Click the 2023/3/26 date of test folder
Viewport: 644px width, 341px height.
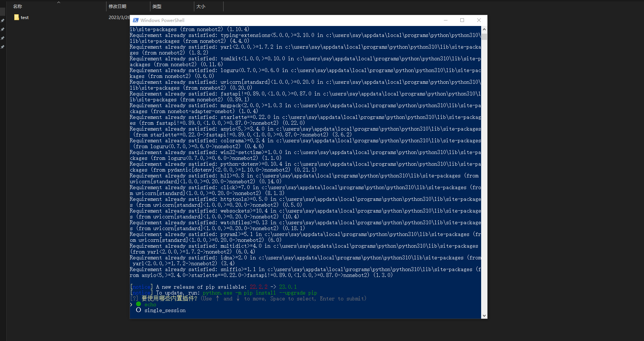tap(119, 18)
